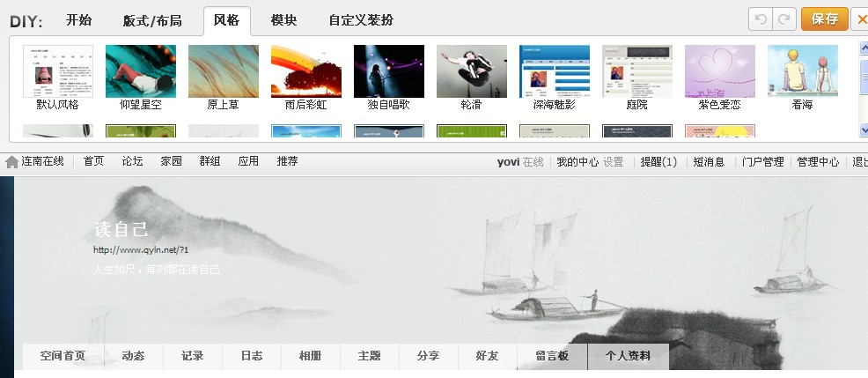Screen dimensions: 868x378
Task: Open the 留言板 space tab
Action: point(553,356)
